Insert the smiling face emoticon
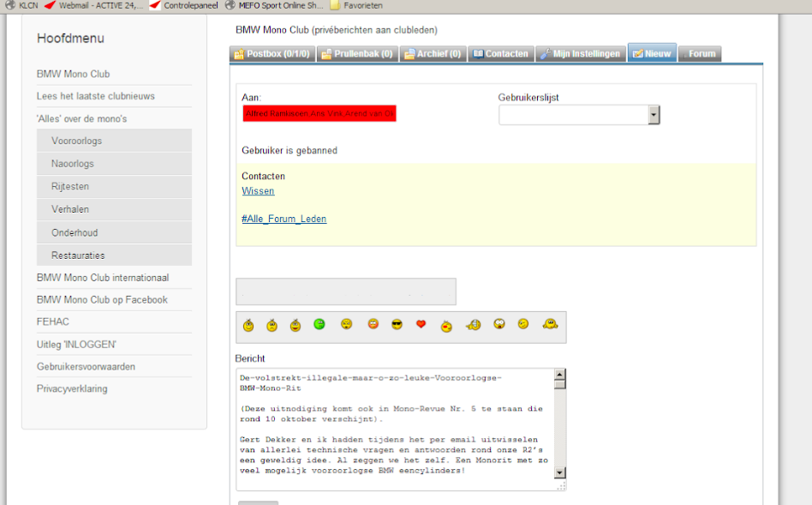The image size is (812, 505). (248, 325)
